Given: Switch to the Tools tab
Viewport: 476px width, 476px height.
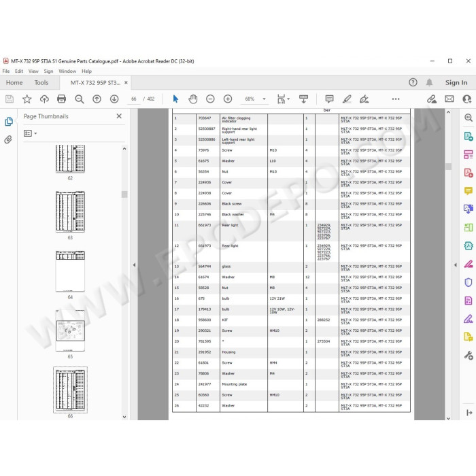Looking at the screenshot, I should 41,82.
